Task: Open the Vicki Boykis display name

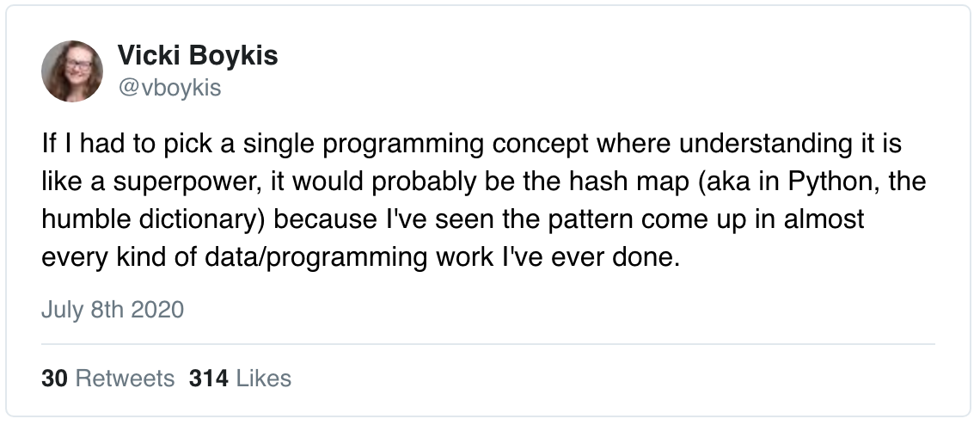Action: tap(197, 57)
